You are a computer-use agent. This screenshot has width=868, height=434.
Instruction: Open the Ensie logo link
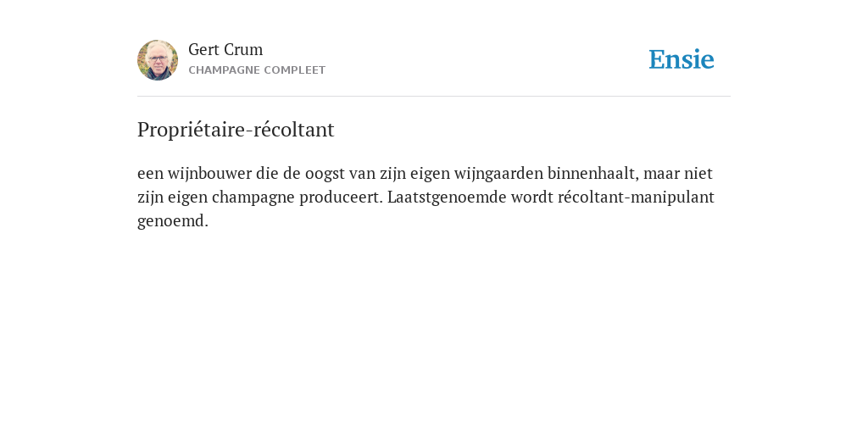682,59
